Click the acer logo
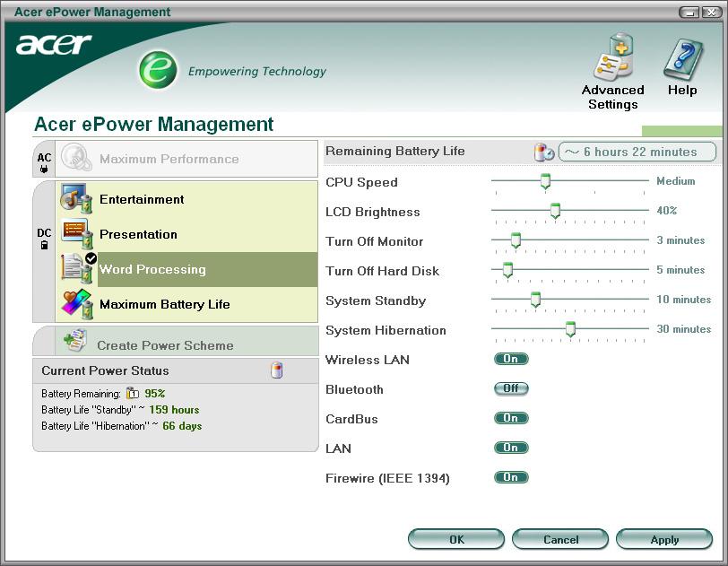This screenshot has height=566, width=728. (x=54, y=44)
